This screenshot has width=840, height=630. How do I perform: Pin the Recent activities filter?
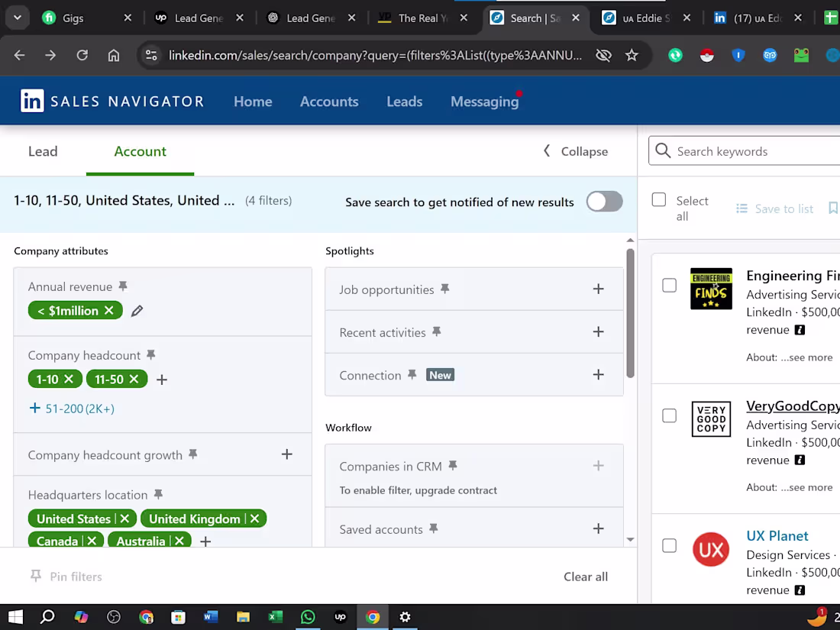pyautogui.click(x=437, y=331)
